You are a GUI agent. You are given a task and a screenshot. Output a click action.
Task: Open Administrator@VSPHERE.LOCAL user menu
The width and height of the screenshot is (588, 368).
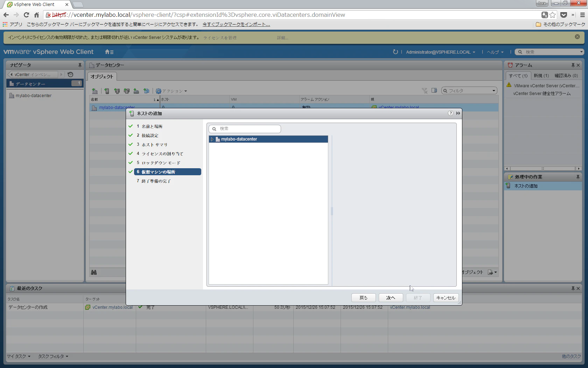(441, 52)
